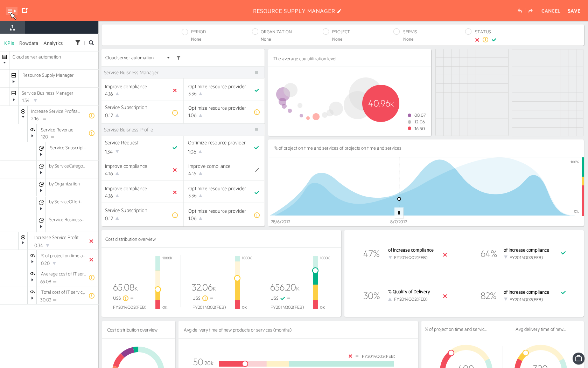The image size is (588, 368).
Task: Open the Cloud server automation dropdown
Action: tap(168, 58)
